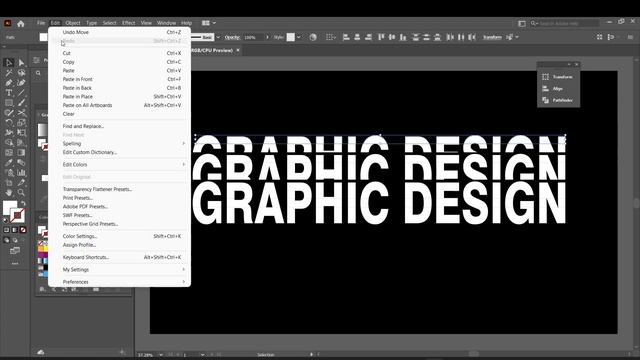Select the Free Transform tool

pyautogui.click(x=21, y=133)
